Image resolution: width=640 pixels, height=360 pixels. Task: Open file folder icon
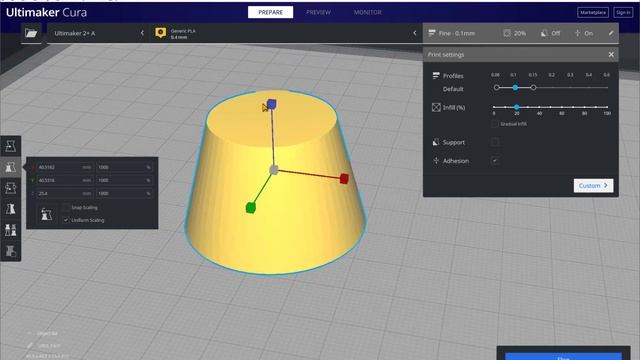(x=31, y=33)
